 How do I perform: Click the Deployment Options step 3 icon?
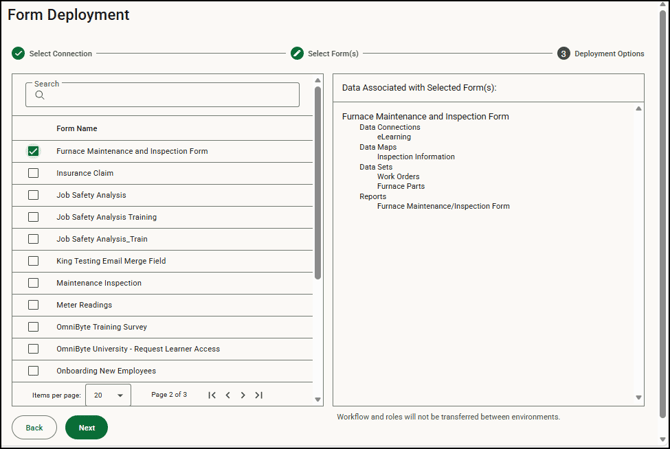click(564, 54)
